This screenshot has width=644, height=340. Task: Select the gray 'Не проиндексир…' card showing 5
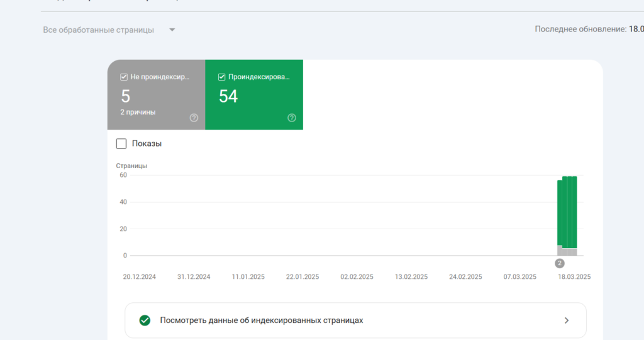(157, 94)
